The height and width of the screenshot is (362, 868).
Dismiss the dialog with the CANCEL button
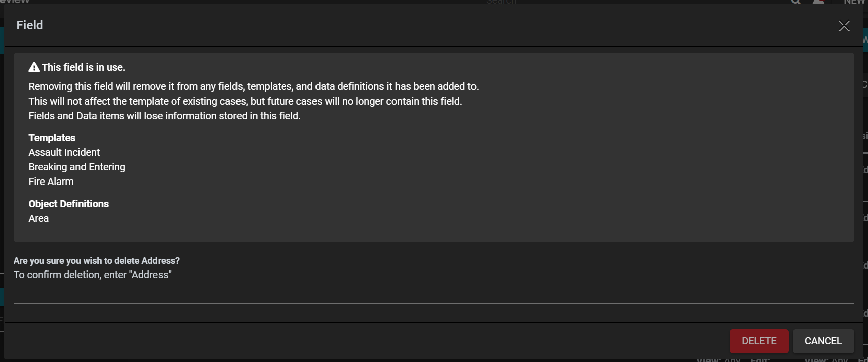823,341
